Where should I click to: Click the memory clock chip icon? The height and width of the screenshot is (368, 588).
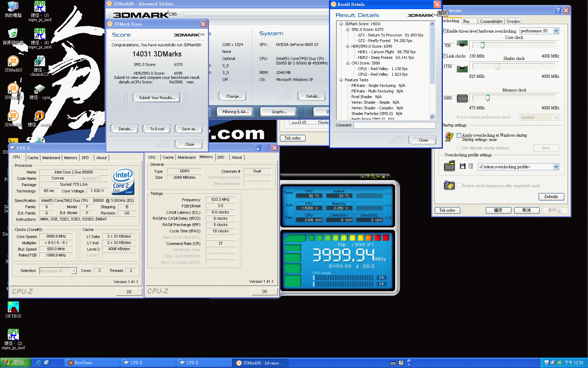(462, 98)
